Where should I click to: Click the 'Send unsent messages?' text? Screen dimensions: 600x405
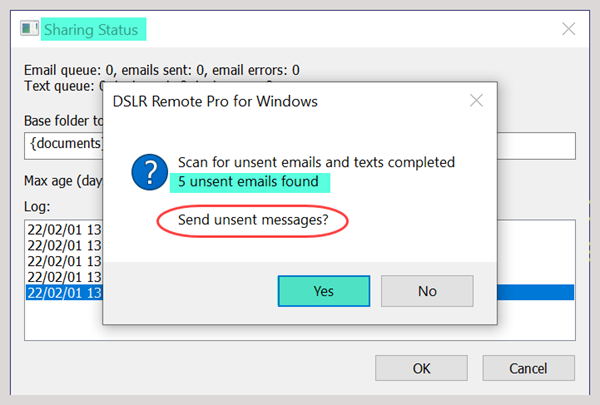pyautogui.click(x=253, y=220)
